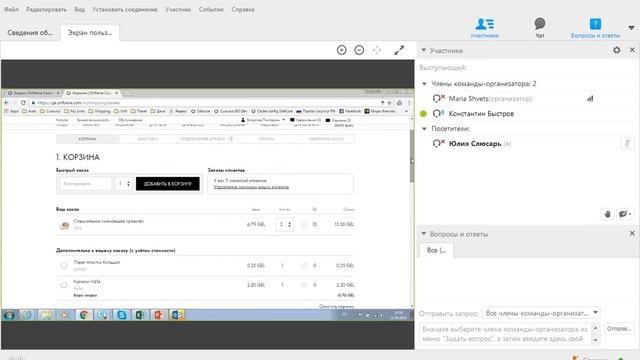Screen dimensions: 640x360
Task: Click the КОРЗИНА checkout step
Action: pyautogui.click(x=87, y=139)
